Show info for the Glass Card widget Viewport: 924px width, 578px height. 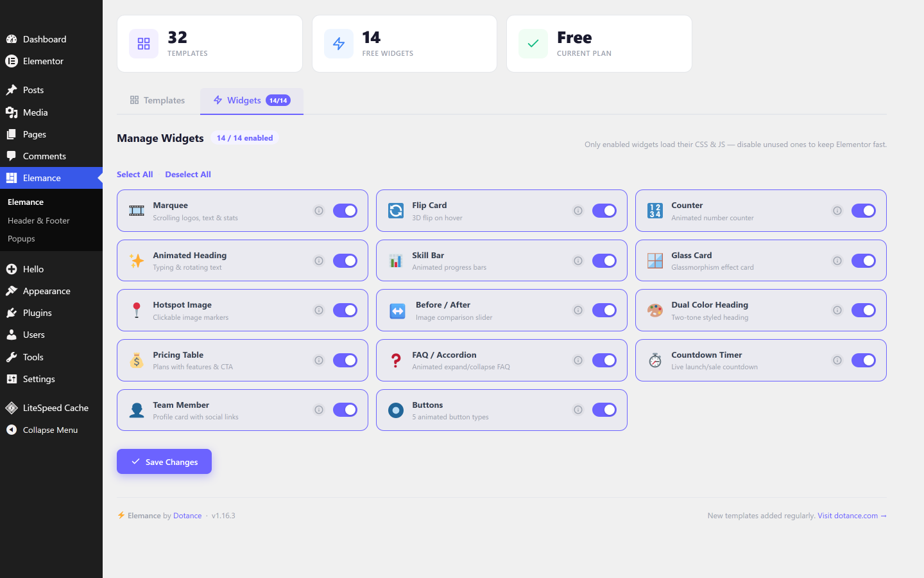pyautogui.click(x=837, y=261)
